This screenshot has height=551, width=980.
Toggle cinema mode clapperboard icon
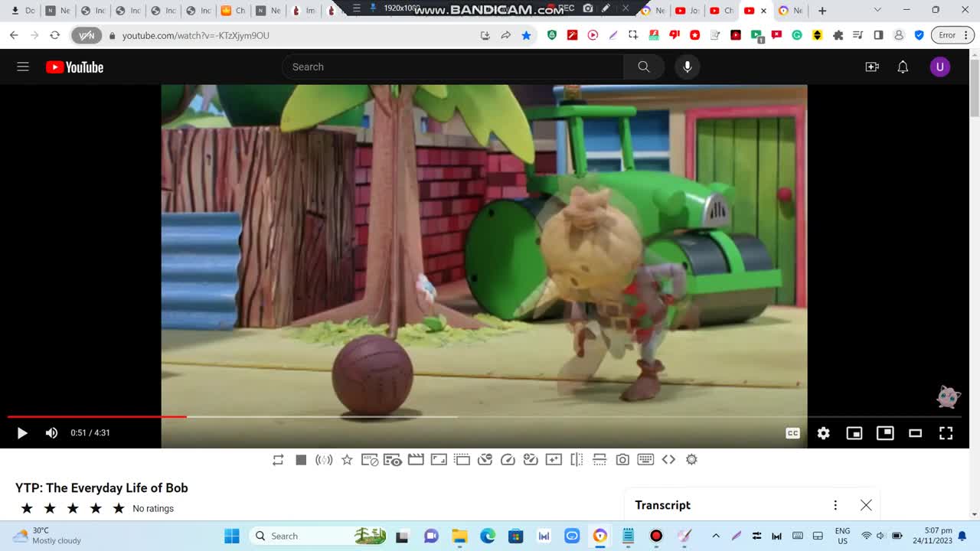[416, 459]
